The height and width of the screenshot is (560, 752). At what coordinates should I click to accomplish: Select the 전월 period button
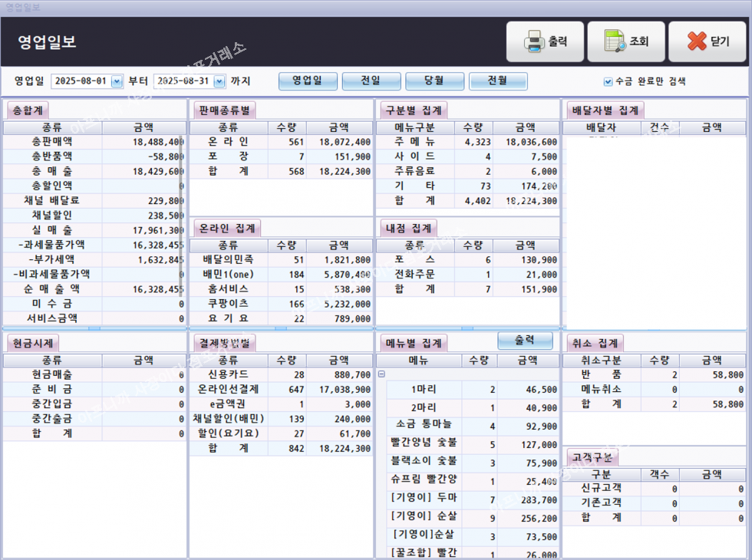click(498, 81)
